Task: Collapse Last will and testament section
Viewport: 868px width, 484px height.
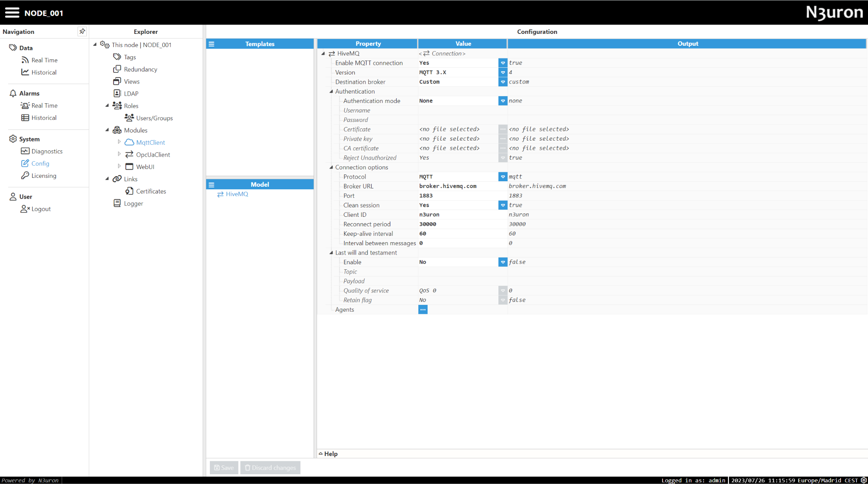Action: coord(331,252)
